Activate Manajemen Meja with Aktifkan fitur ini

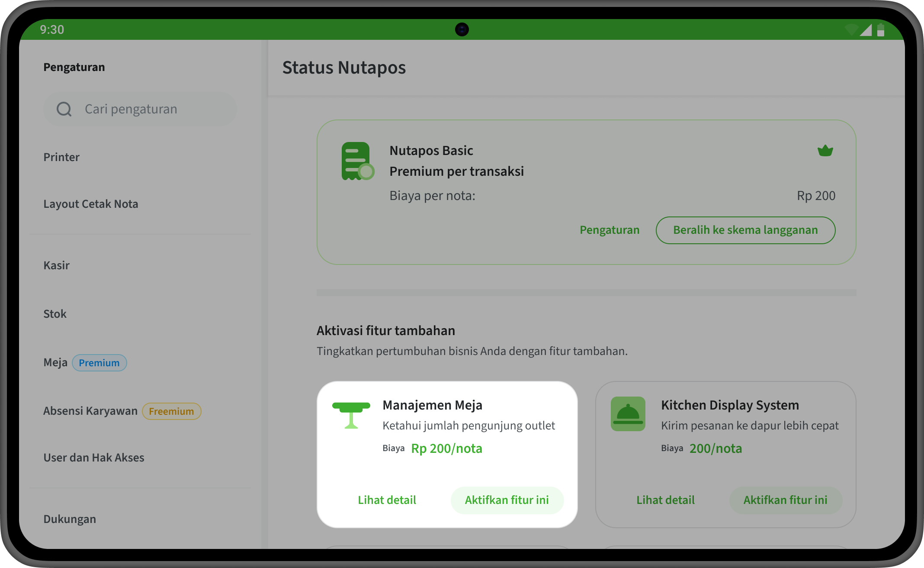pos(507,500)
